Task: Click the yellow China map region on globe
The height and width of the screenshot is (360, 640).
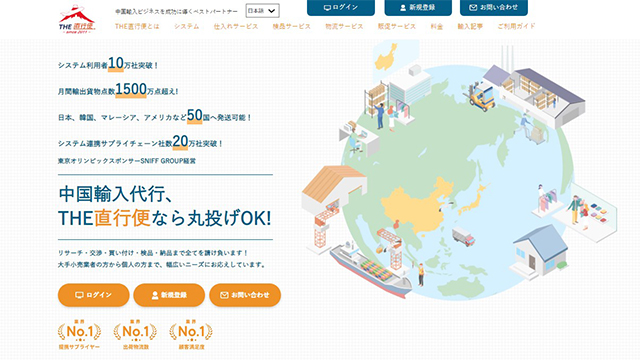Action: coord(418,206)
